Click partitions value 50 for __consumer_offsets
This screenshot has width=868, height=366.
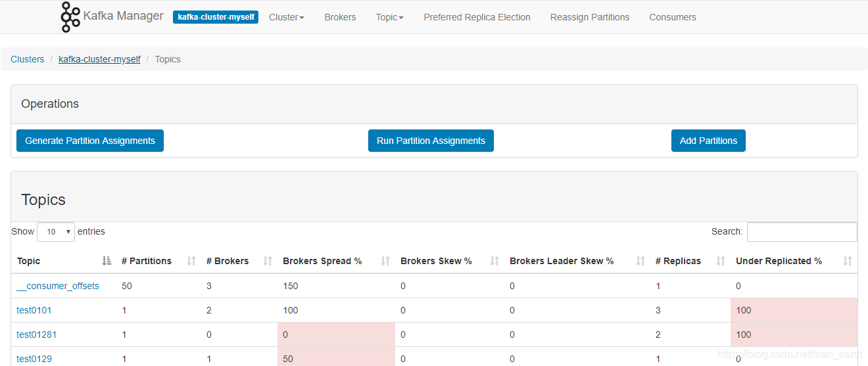[x=127, y=286]
